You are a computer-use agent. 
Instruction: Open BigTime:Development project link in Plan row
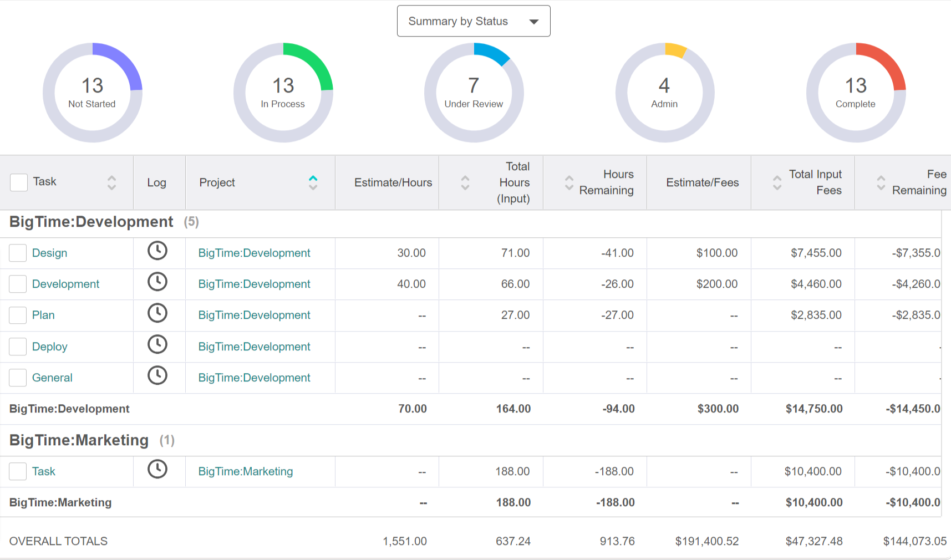point(255,315)
